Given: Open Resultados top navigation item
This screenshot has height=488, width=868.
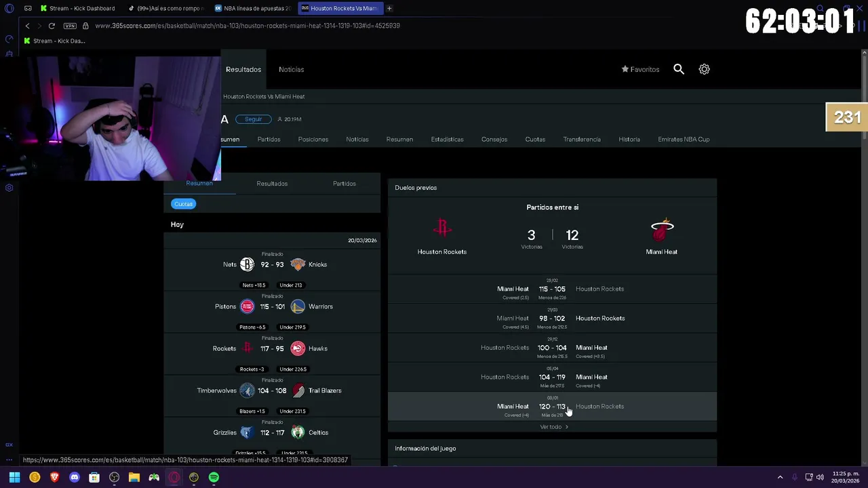Looking at the screenshot, I should [243, 69].
